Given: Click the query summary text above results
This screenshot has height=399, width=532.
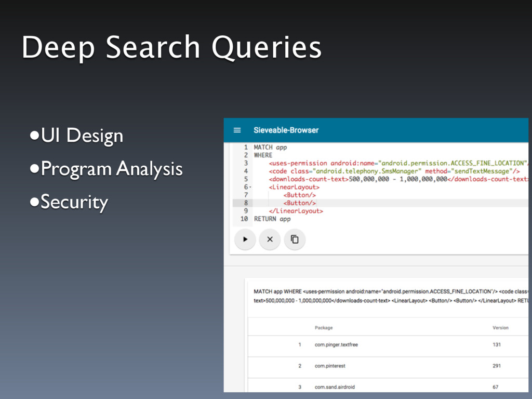Looking at the screenshot, I should pyautogui.click(x=391, y=296).
